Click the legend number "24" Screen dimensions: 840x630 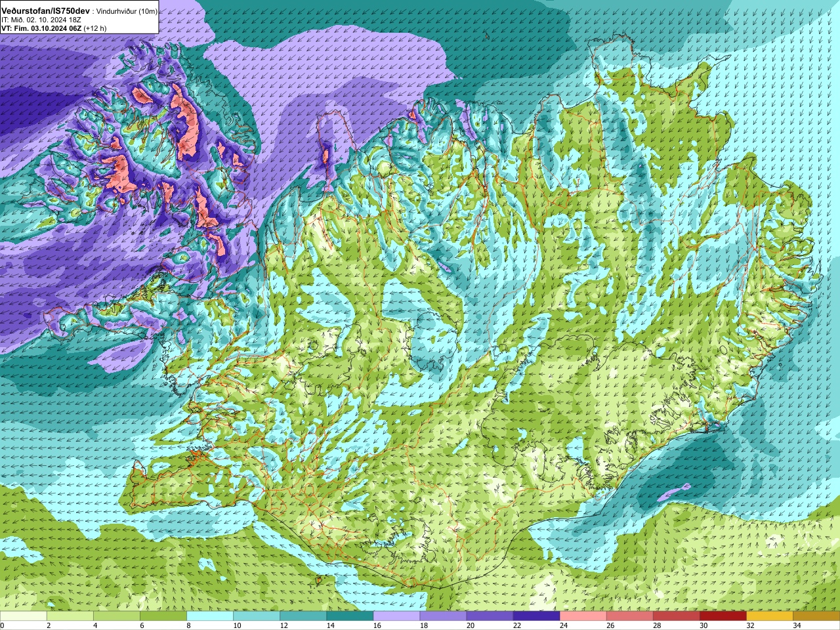pos(564,625)
